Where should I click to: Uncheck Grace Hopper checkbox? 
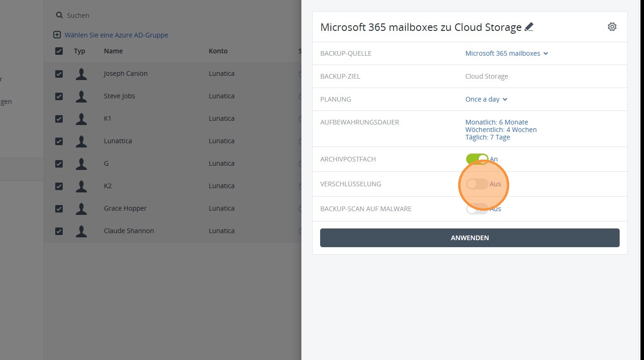(59, 208)
